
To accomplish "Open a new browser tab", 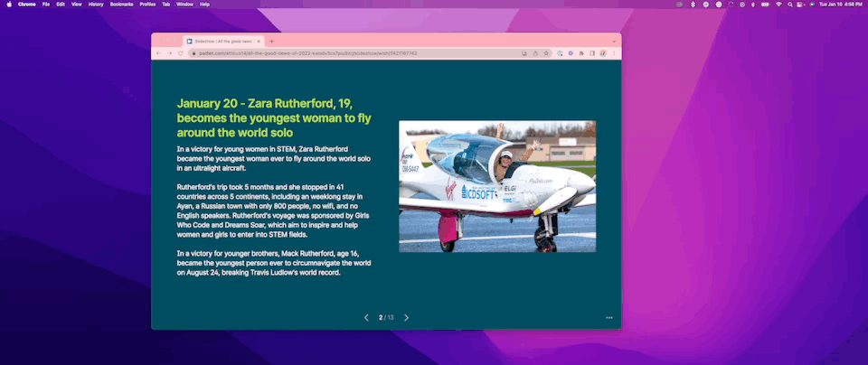I will tap(271, 41).
